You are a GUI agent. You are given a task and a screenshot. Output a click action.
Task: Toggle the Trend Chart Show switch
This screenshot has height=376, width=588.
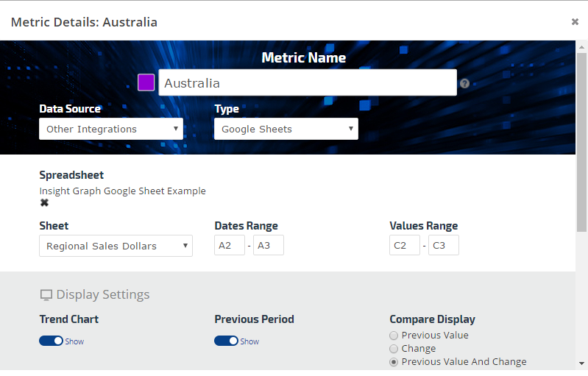pos(51,341)
